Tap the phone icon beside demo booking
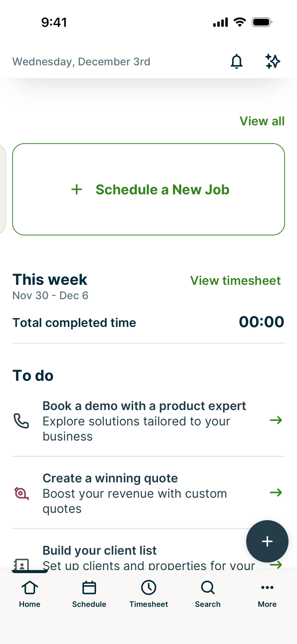The width and height of the screenshot is (297, 644). [x=21, y=421]
